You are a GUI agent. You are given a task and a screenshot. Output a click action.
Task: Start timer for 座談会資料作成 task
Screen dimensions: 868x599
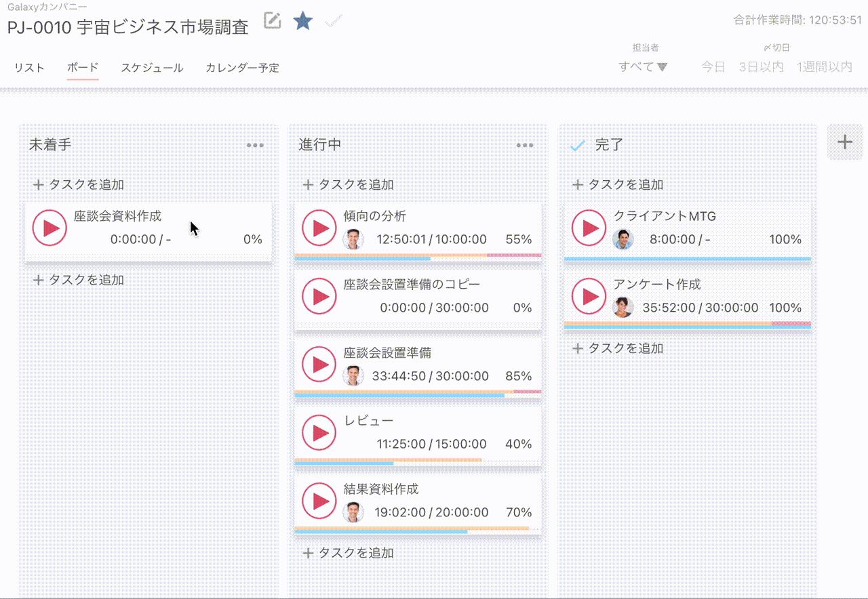coord(50,228)
